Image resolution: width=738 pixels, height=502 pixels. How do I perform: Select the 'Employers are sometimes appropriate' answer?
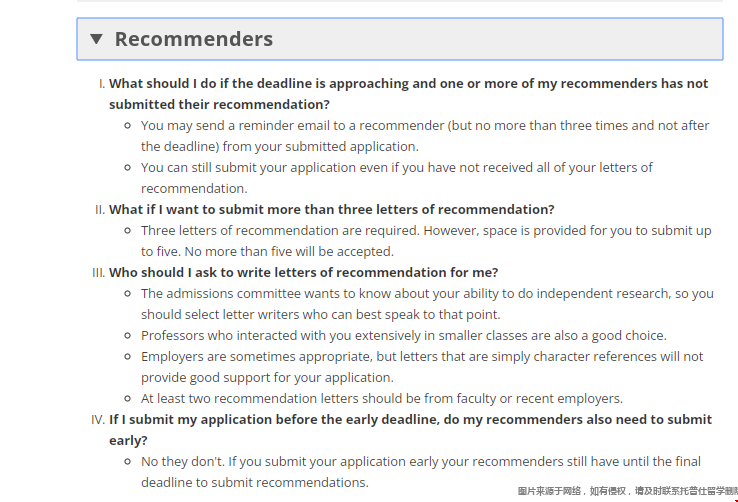(x=422, y=367)
